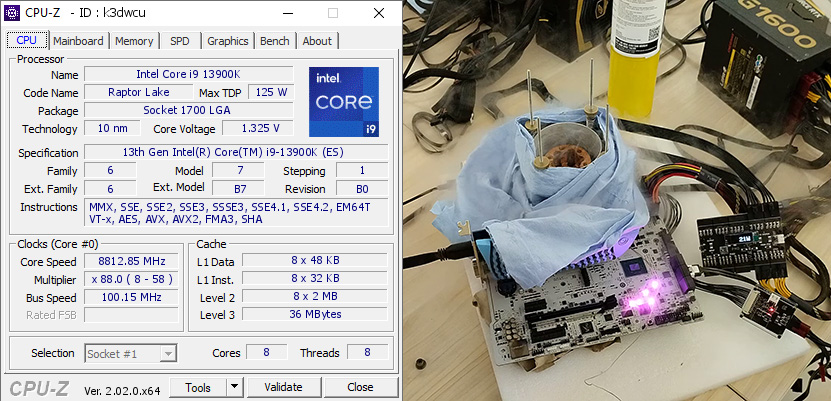Click the Validate button

pos(283,387)
